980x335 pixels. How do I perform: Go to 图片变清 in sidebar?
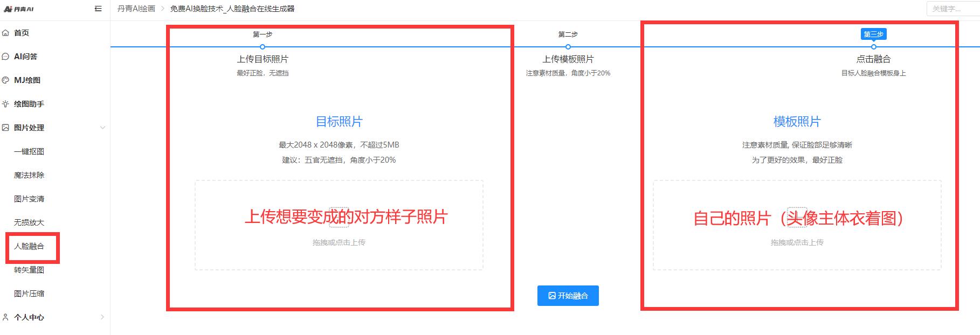pyautogui.click(x=29, y=199)
